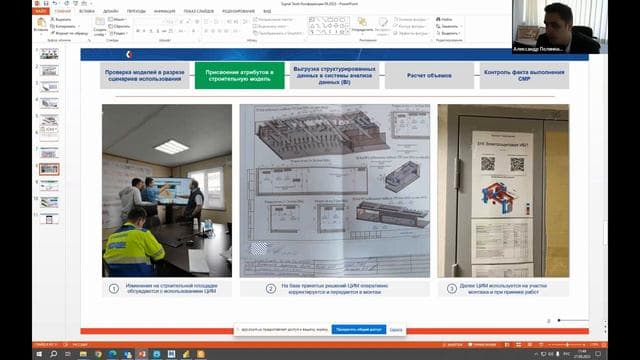Toggle text shadow in the font group
Image resolution: width=640 pixels, height=360 pixels.
[x=158, y=31]
